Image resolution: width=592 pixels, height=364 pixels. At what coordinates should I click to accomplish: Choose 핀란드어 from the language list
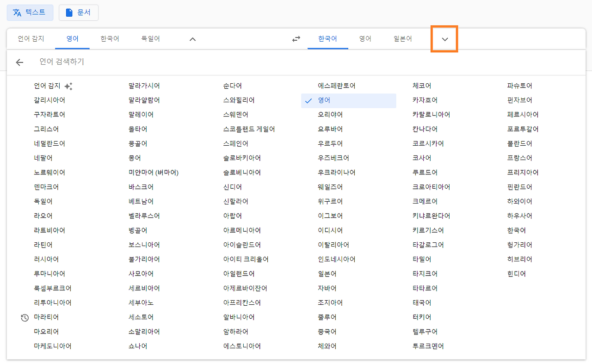[x=520, y=187]
